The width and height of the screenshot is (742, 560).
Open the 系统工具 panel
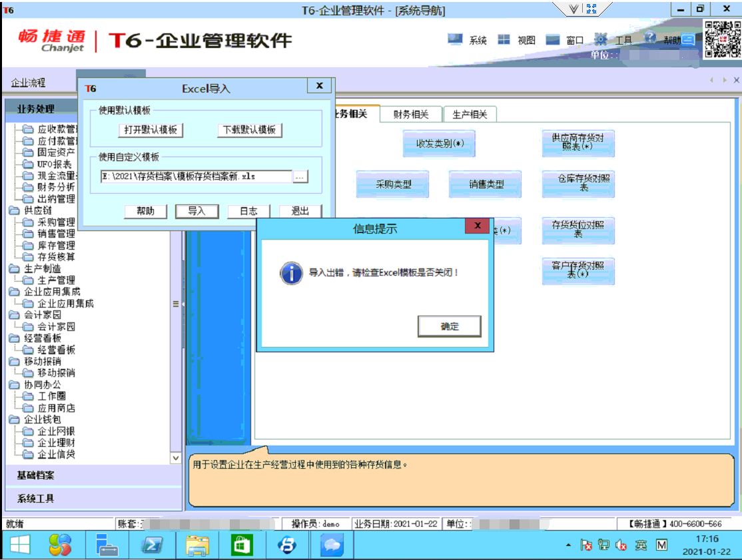[93, 499]
